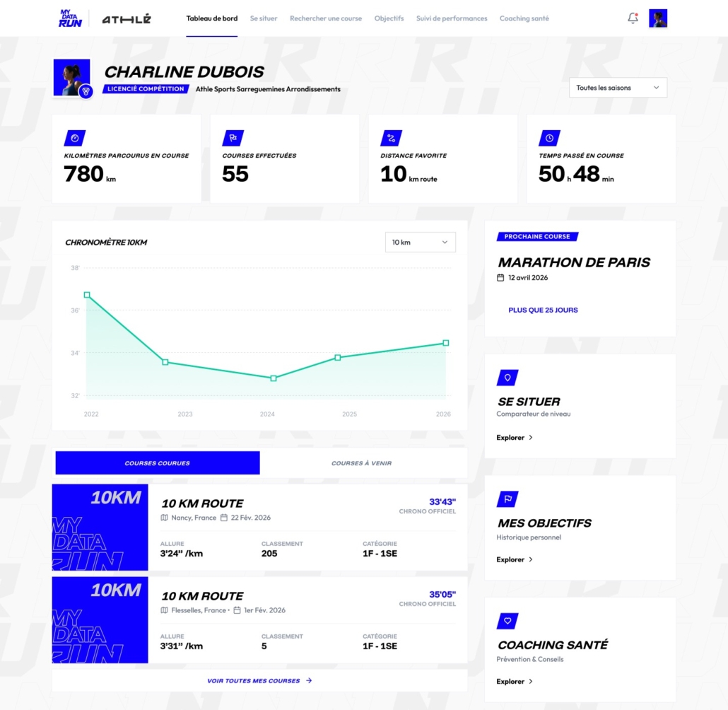Screen dimensions: 728x710
Task: Select the Courses courues tab
Action: tap(157, 462)
